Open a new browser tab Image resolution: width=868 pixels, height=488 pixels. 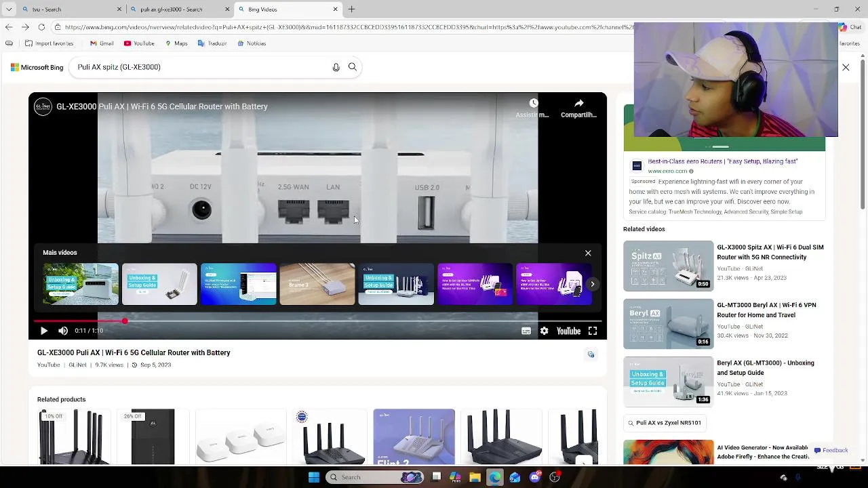click(351, 9)
